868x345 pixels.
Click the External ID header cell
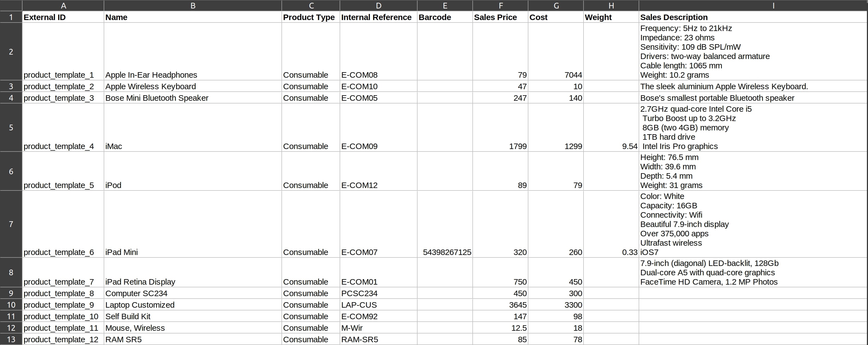tap(63, 17)
